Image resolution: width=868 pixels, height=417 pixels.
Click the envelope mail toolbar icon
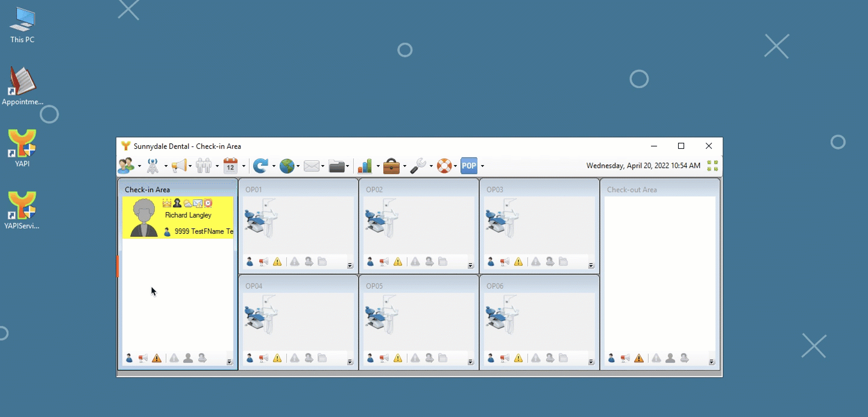click(312, 166)
